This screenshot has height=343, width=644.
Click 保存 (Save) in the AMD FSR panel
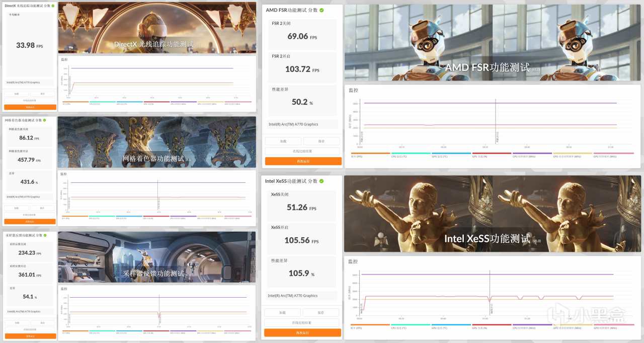pos(321,141)
